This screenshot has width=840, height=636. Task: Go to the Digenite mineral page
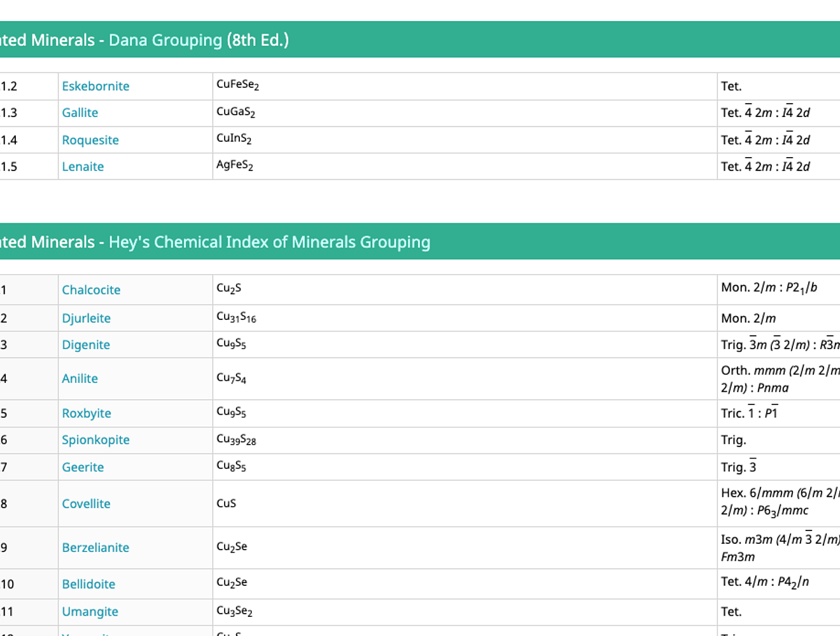pyautogui.click(x=86, y=345)
